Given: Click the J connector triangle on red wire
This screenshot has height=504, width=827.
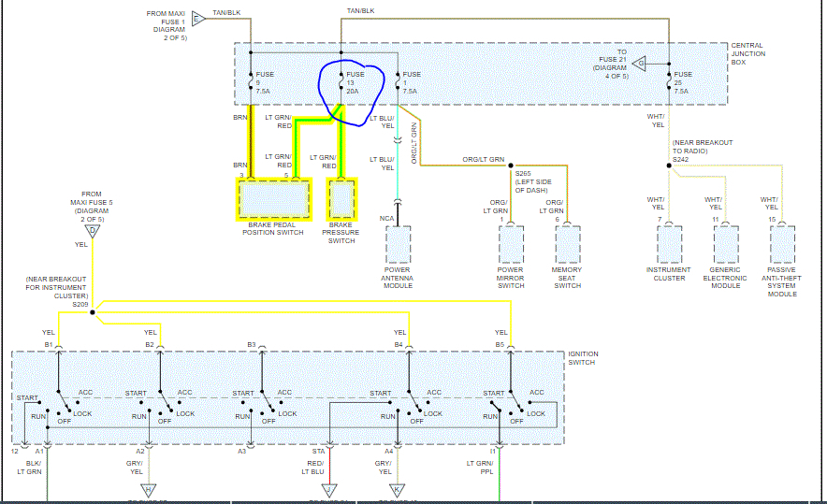Looking at the screenshot, I should pos(329,491).
